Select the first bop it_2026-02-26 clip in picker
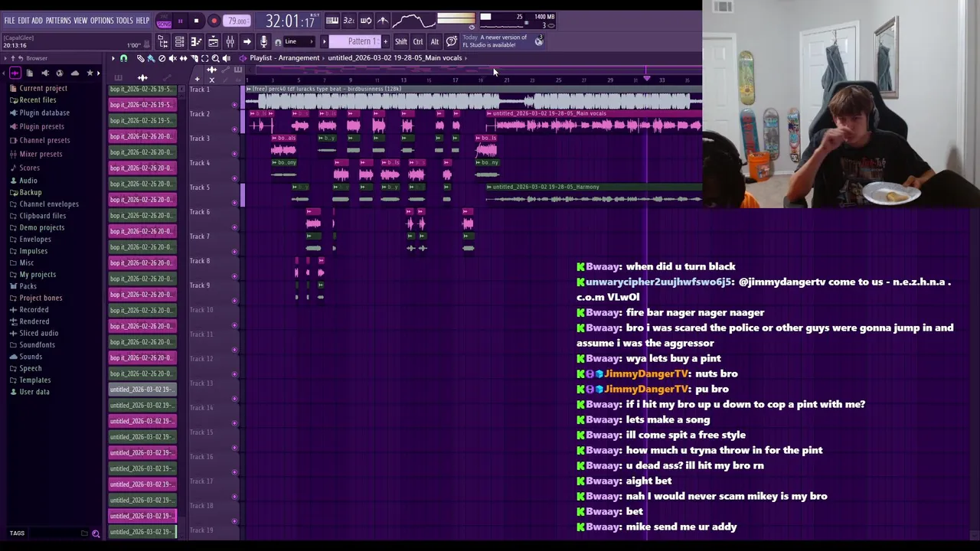980x551 pixels. tap(142, 89)
